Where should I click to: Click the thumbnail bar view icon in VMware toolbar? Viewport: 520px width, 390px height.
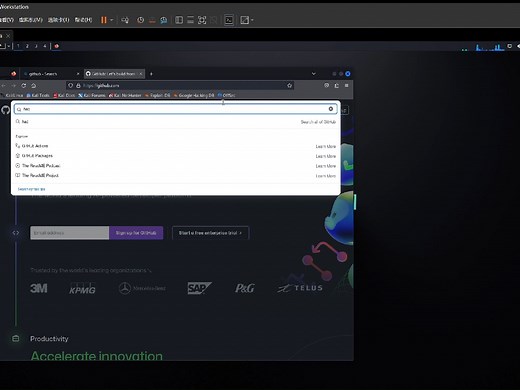click(190, 20)
